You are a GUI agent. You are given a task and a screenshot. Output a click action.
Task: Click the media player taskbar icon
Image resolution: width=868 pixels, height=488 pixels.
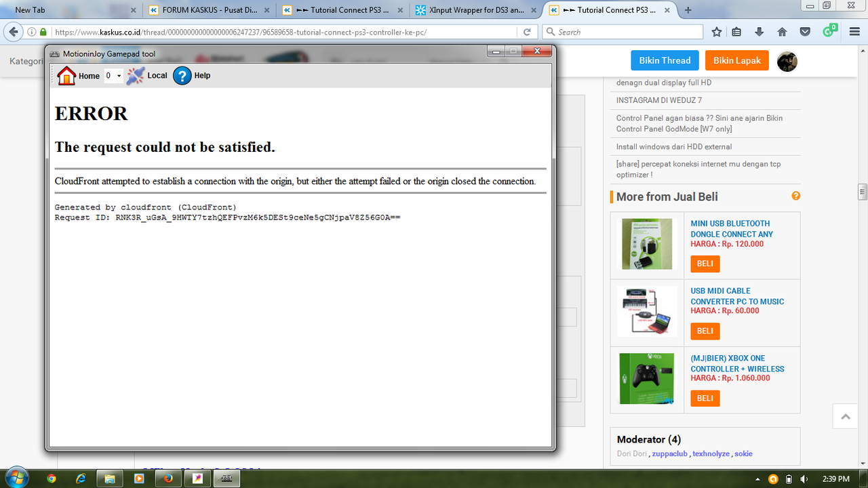[139, 479]
